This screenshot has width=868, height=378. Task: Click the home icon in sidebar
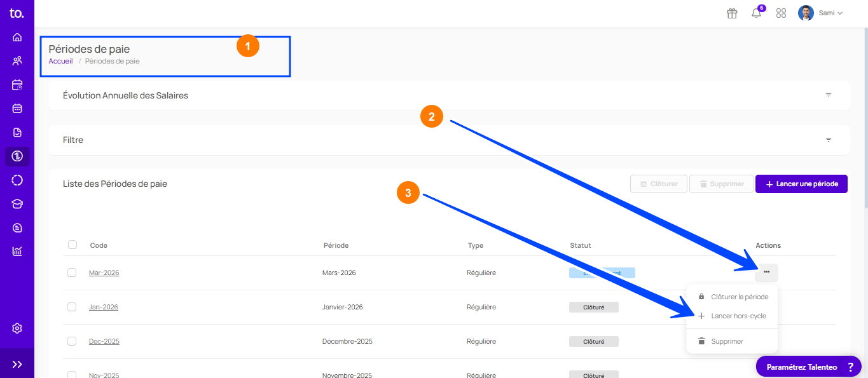[x=17, y=37]
